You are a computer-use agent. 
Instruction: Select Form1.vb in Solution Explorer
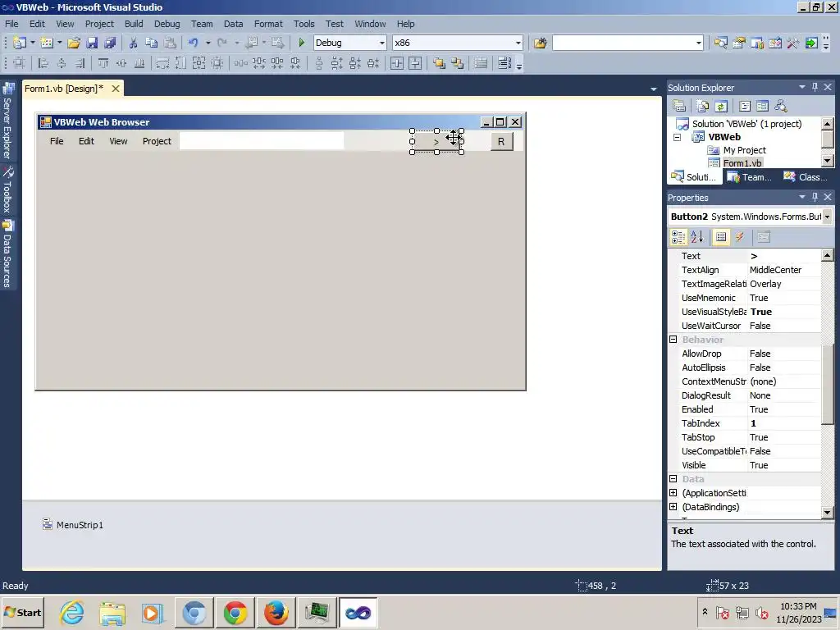click(742, 163)
